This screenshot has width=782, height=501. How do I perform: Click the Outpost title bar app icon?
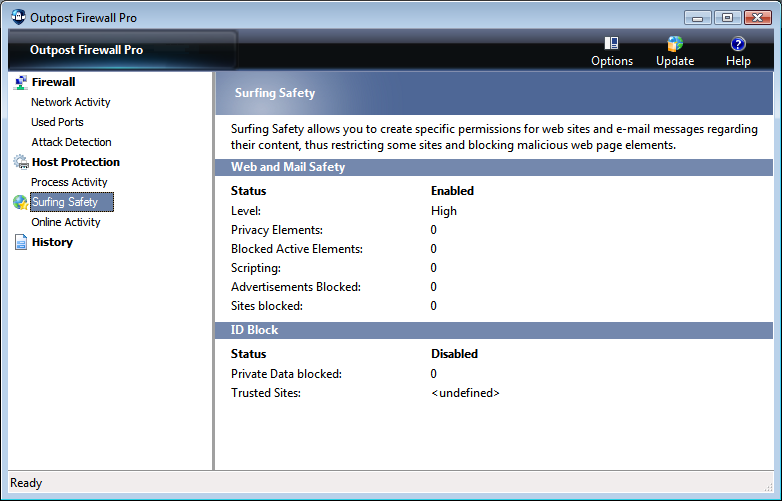coord(18,17)
